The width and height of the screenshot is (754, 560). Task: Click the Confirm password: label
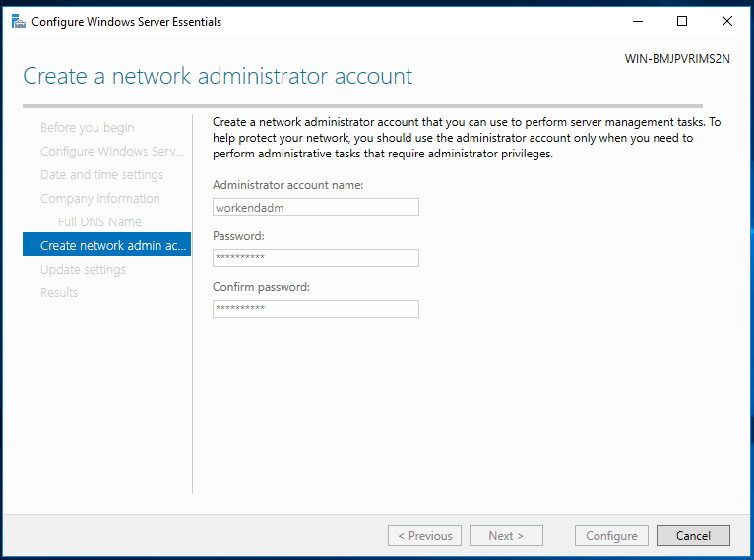pyautogui.click(x=261, y=287)
